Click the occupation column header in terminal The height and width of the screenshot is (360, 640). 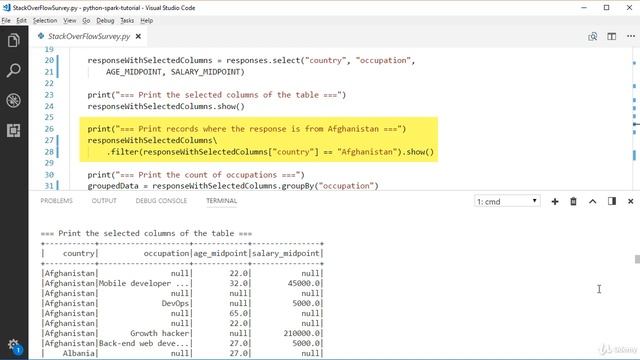click(166, 253)
